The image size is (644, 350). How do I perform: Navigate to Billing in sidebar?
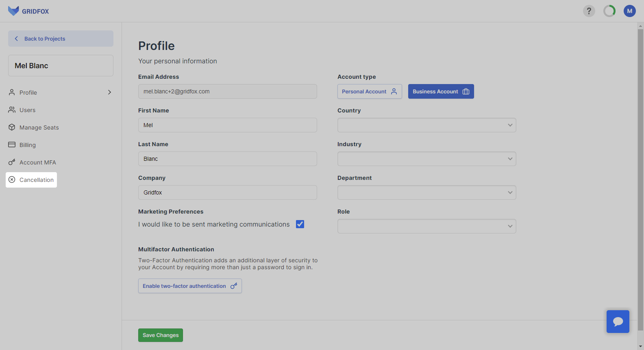(27, 145)
